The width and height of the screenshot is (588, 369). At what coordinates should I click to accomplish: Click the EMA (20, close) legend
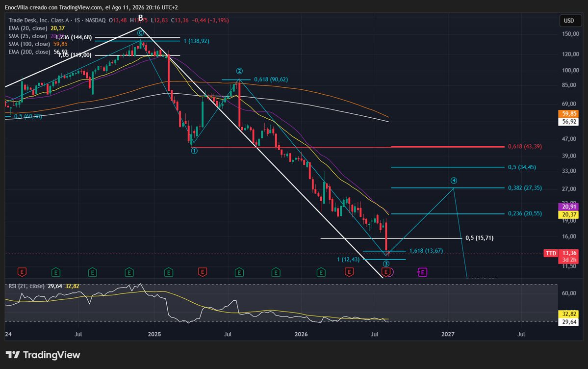click(37, 28)
